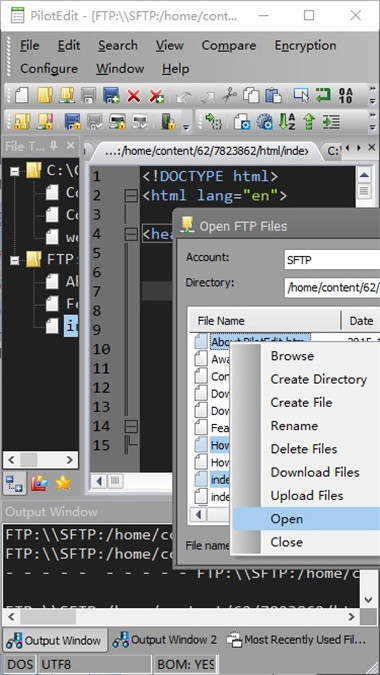This screenshot has height=675, width=380.
Task: Switch to hex mode 0A10 icon
Action: pyautogui.click(x=346, y=95)
